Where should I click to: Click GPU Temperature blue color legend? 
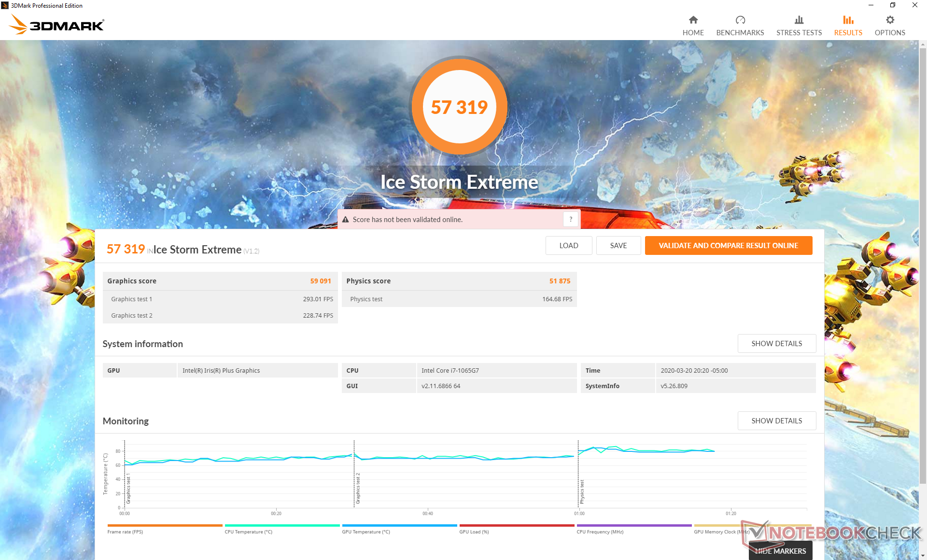point(399,526)
